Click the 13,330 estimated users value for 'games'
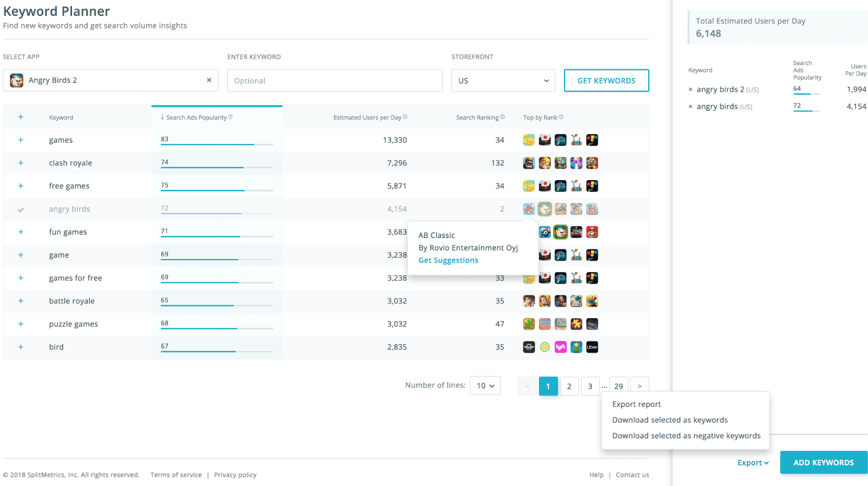Viewport: 868px width, 486px height. click(395, 140)
